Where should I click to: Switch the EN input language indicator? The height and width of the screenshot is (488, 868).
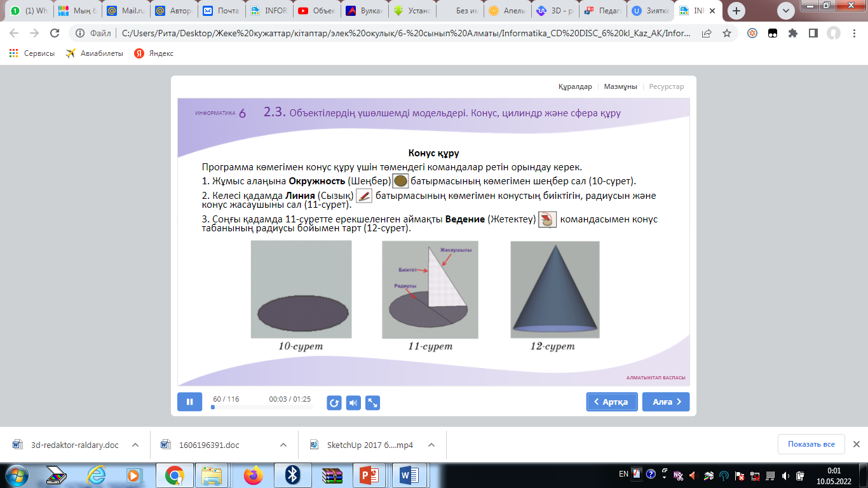point(624,474)
